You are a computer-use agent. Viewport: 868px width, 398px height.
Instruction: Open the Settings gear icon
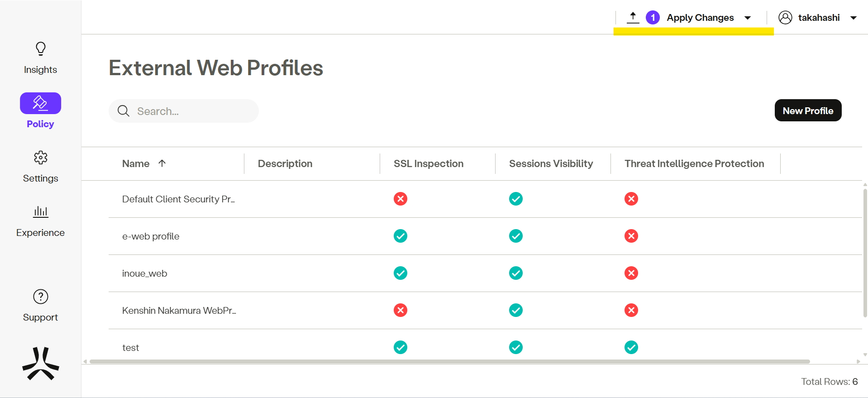coord(40,158)
